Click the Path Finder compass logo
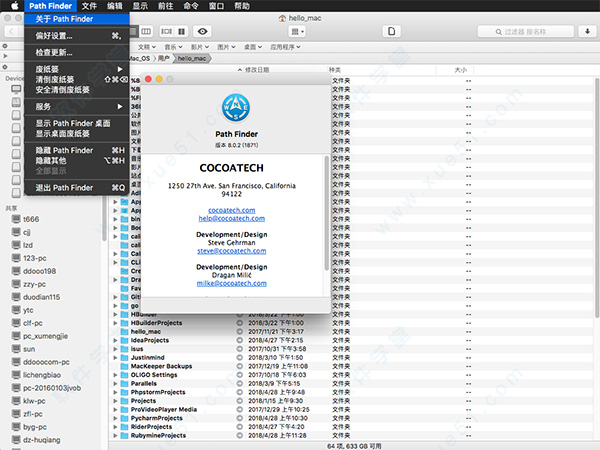Image resolution: width=600 pixels, height=450 pixels. [x=236, y=108]
